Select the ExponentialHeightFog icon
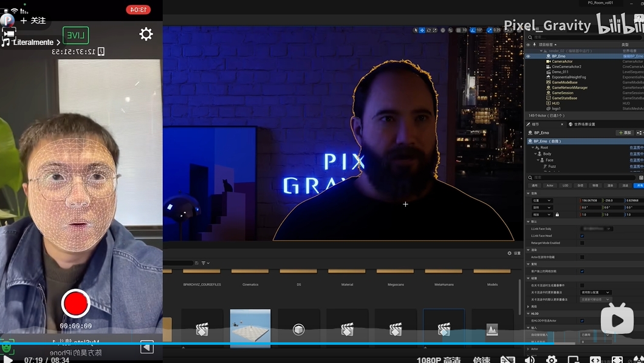The width and height of the screenshot is (644, 363). click(x=548, y=77)
